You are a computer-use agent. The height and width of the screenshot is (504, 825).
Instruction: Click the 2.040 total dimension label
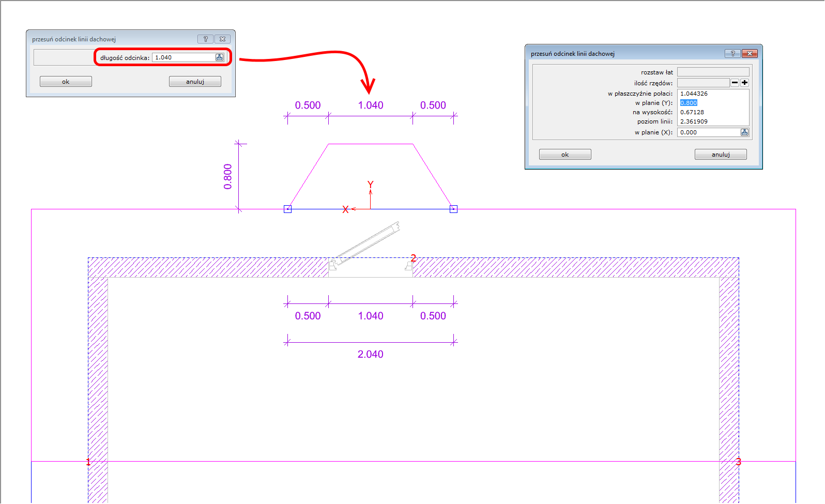371,354
